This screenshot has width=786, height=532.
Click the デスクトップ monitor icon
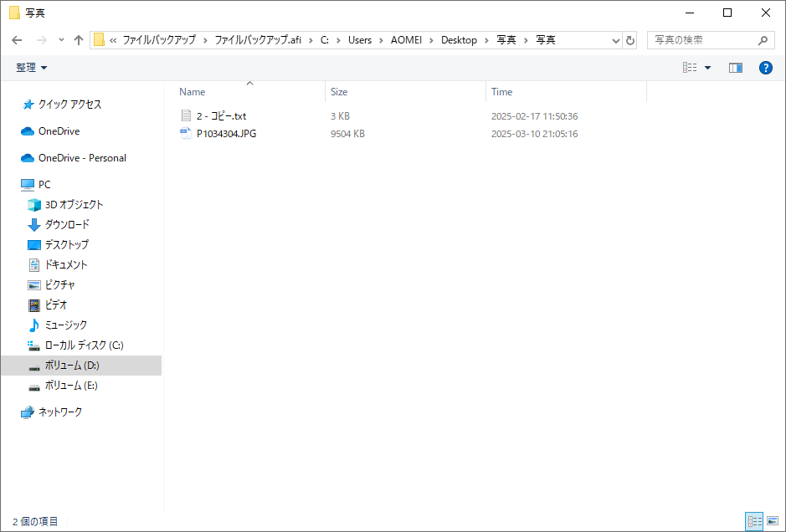pos(34,245)
